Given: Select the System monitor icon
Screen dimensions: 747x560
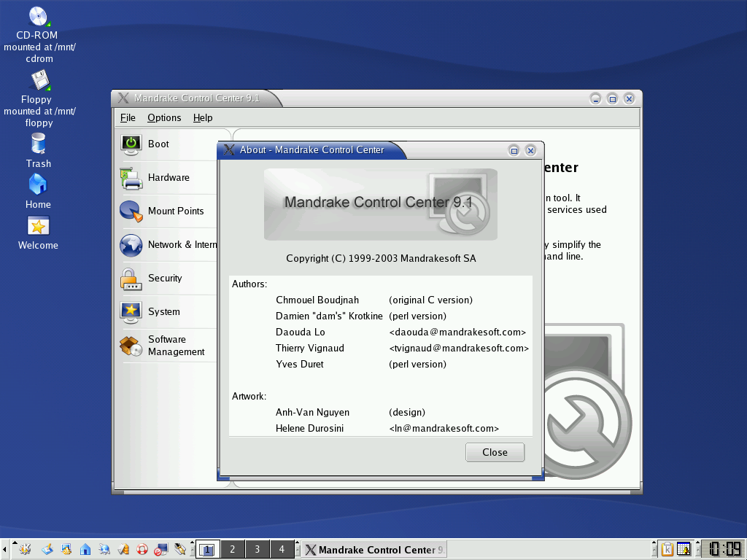Looking at the screenshot, I should (x=131, y=312).
